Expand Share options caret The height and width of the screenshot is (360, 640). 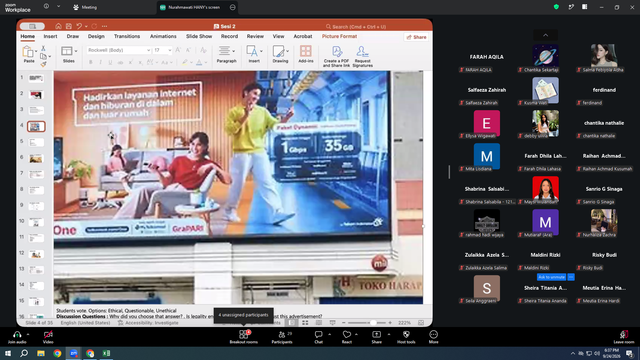pyautogui.click(x=389, y=335)
